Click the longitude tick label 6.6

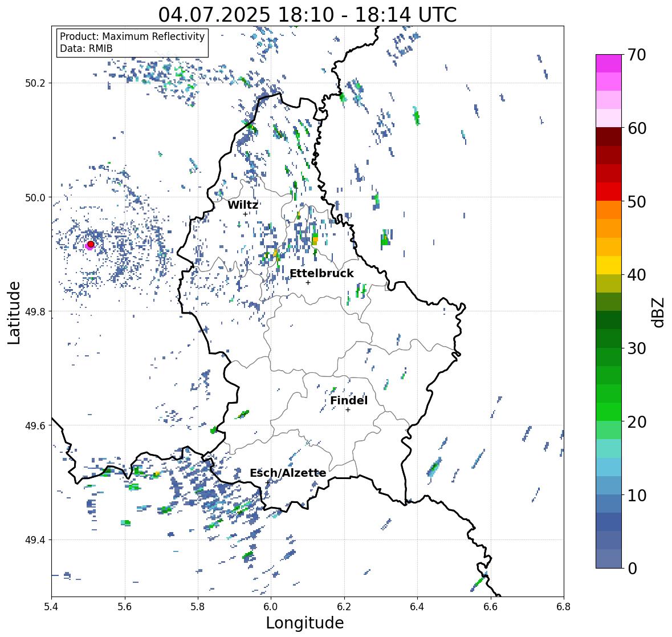point(491,607)
